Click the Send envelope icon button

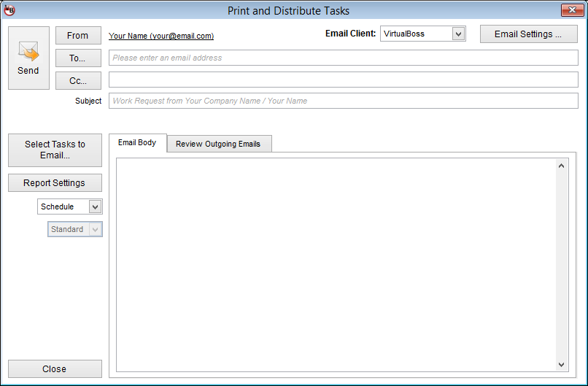coord(28,58)
